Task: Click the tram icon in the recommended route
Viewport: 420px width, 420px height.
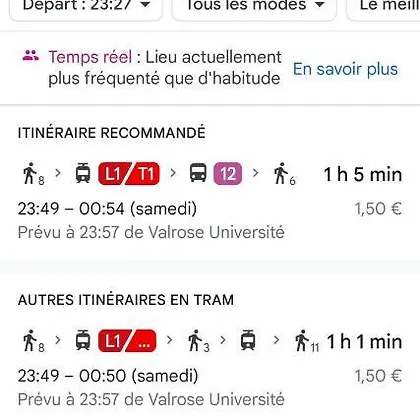Action: (x=83, y=173)
